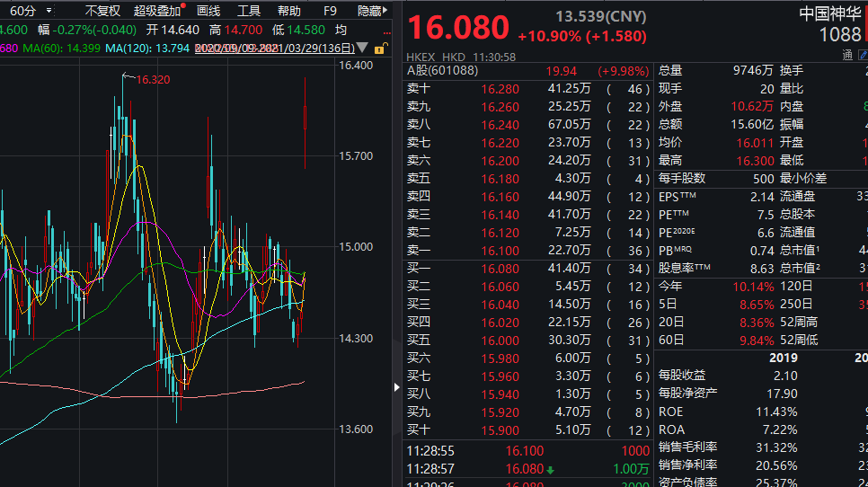This screenshot has height=487, width=868.
Task: Click the red ellipsis more indicator
Action: tap(387, 32)
